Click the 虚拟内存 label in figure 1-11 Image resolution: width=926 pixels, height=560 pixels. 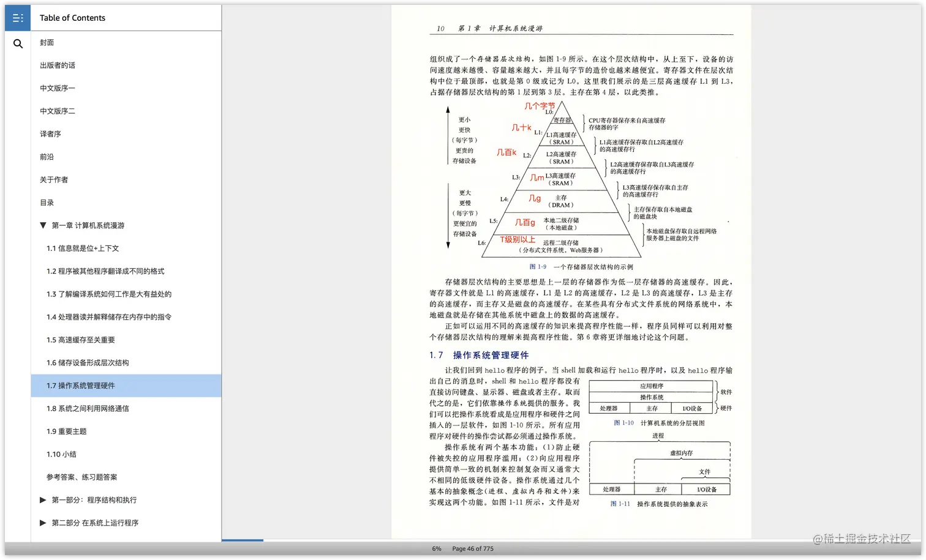[682, 454]
